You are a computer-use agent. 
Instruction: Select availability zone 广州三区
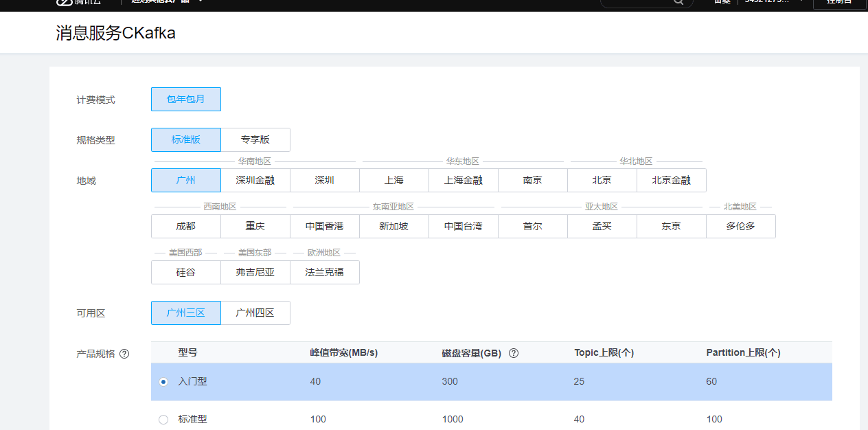coord(186,313)
